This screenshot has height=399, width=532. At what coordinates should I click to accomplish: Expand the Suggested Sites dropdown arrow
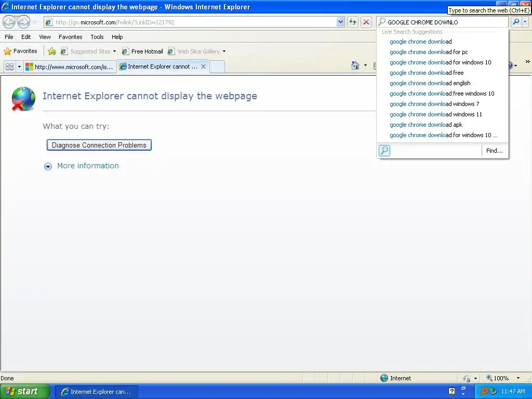click(114, 51)
